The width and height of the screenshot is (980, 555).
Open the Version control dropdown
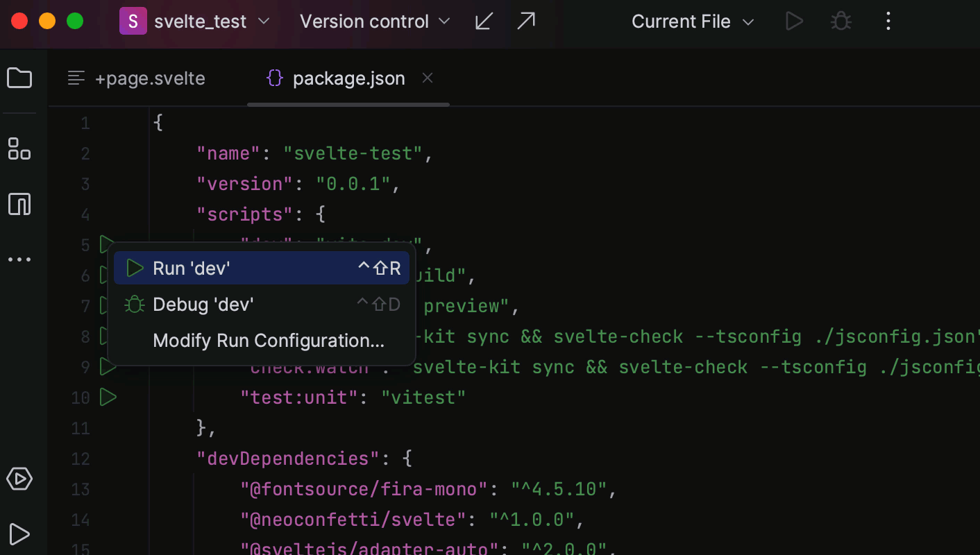375,22
